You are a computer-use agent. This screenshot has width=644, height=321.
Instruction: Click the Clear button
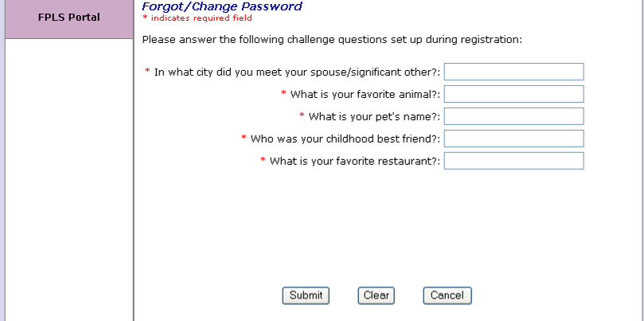(x=376, y=296)
